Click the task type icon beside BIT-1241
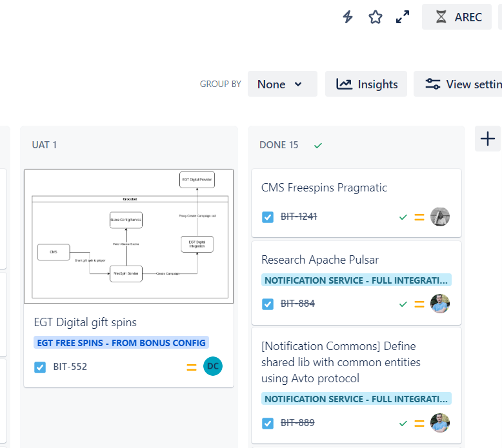This screenshot has width=502, height=448. (x=268, y=217)
